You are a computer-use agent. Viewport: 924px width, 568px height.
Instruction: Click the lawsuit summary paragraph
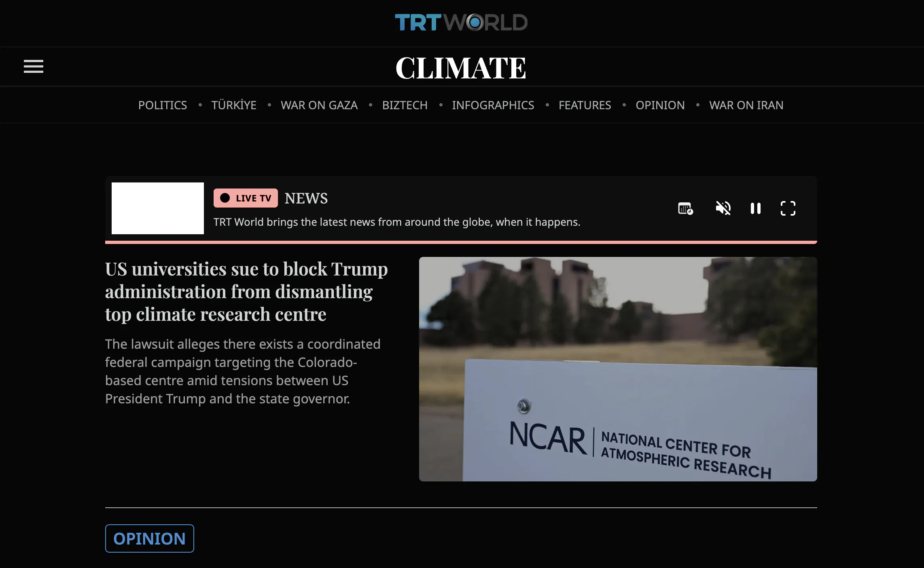(243, 371)
